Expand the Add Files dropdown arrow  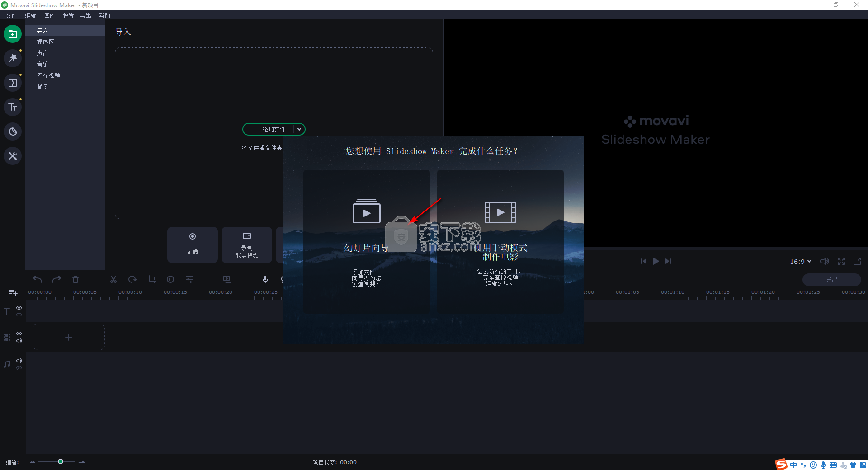coord(299,129)
